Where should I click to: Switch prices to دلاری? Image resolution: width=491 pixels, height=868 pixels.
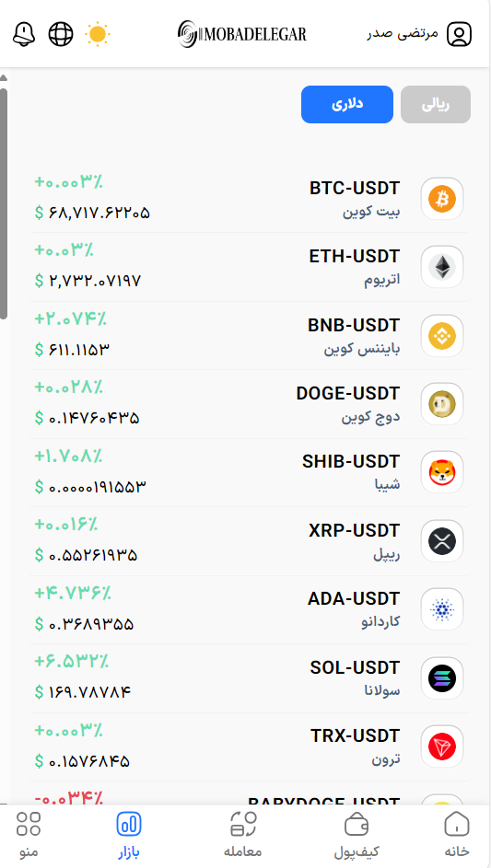coord(347,104)
